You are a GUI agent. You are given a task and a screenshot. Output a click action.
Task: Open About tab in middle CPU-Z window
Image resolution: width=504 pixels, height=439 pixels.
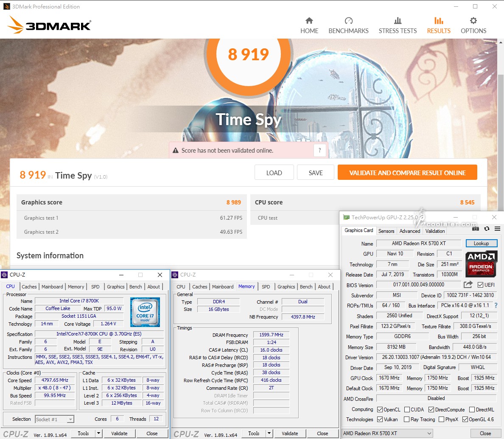pyautogui.click(x=324, y=287)
